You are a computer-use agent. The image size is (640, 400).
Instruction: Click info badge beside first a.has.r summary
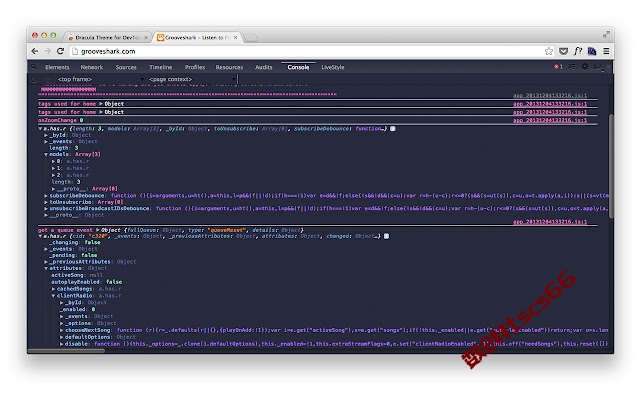[393, 129]
